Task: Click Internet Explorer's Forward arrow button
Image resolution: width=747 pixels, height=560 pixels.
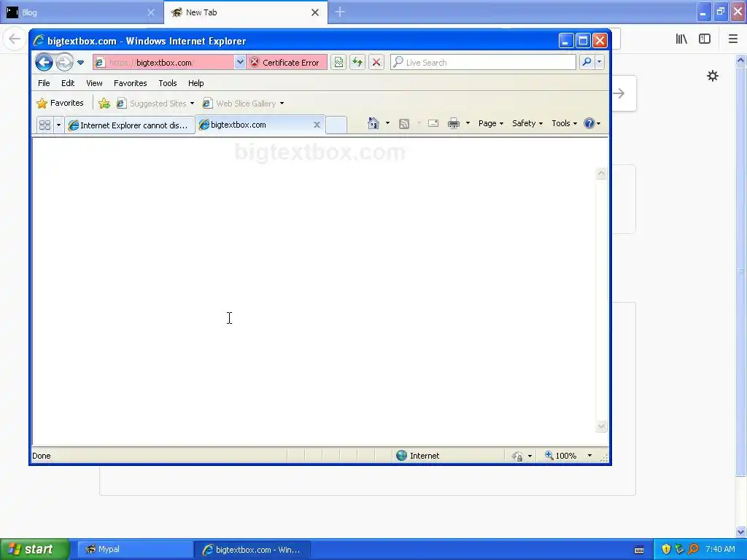Action: [x=64, y=63]
